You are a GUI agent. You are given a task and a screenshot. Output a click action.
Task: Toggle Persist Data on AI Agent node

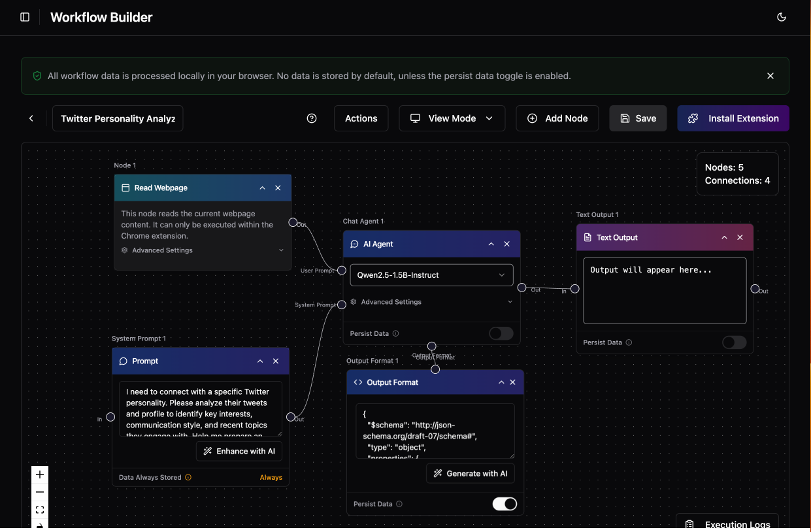pyautogui.click(x=501, y=333)
